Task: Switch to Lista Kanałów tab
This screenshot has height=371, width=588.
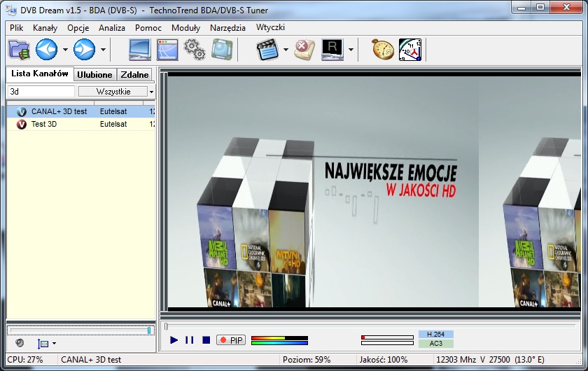Action: pyautogui.click(x=40, y=74)
